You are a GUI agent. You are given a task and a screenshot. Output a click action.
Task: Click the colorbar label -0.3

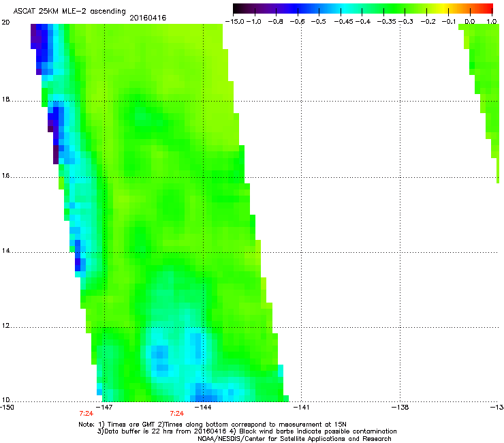click(406, 22)
